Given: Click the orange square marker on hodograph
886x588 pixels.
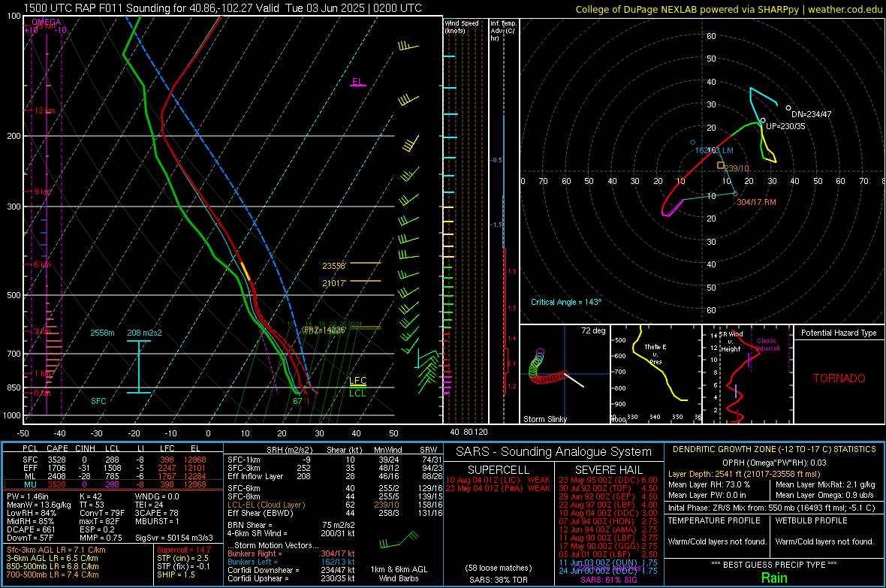Looking at the screenshot, I should pyautogui.click(x=721, y=165).
